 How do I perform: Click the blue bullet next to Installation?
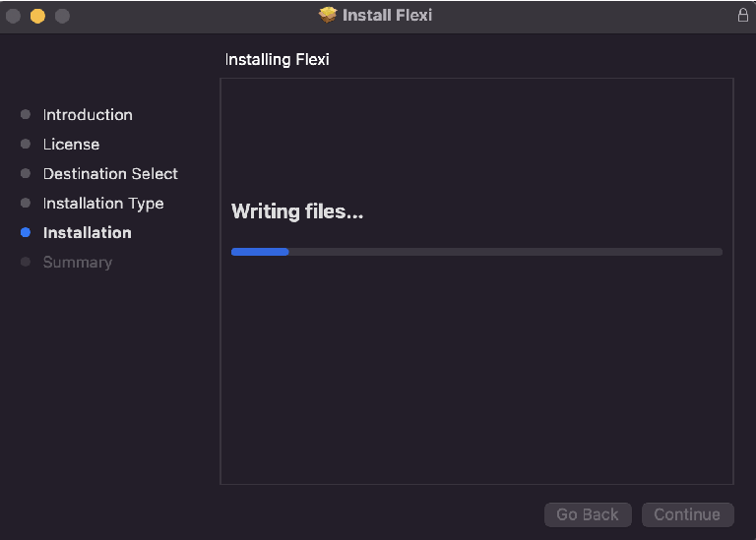(26, 233)
